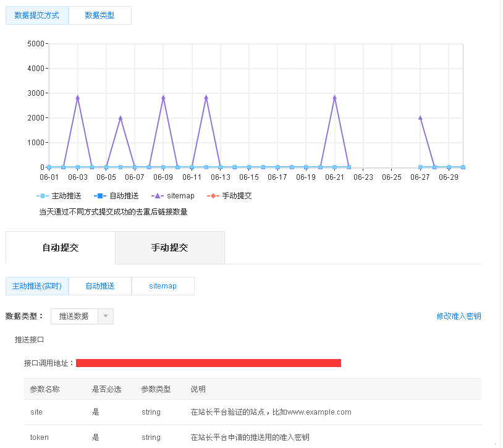Select the 自动提交 tab
The width and height of the screenshot is (503, 448).
point(60,248)
